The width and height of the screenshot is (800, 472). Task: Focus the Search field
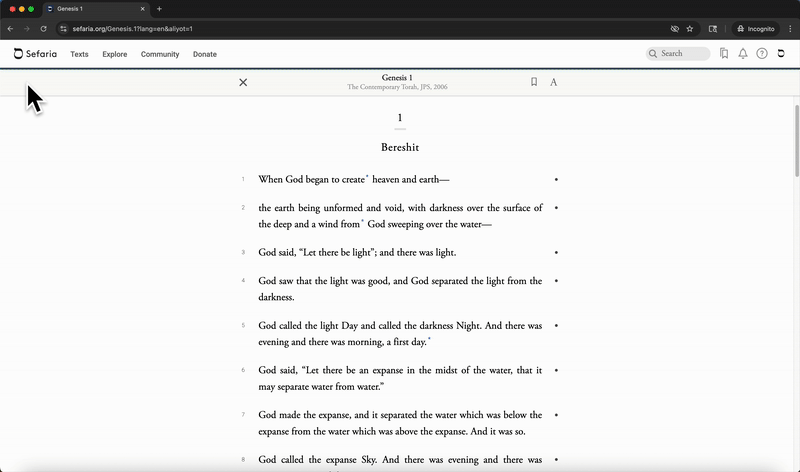pos(678,54)
